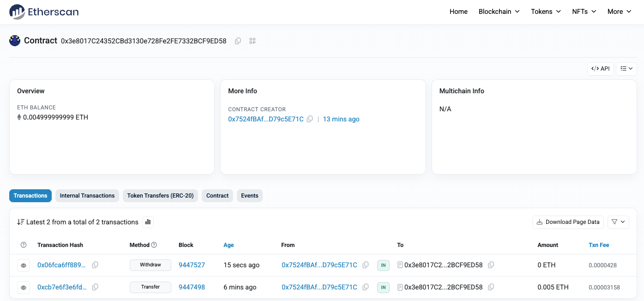Copy transaction hash 0xcb7e6f3e6fd
The height and width of the screenshot is (301, 644).
tap(95, 287)
